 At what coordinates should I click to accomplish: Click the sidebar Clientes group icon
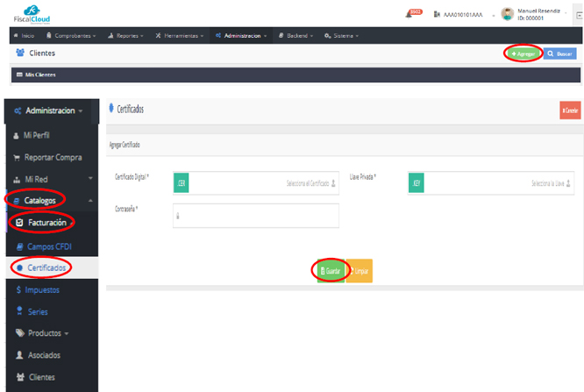(x=20, y=377)
